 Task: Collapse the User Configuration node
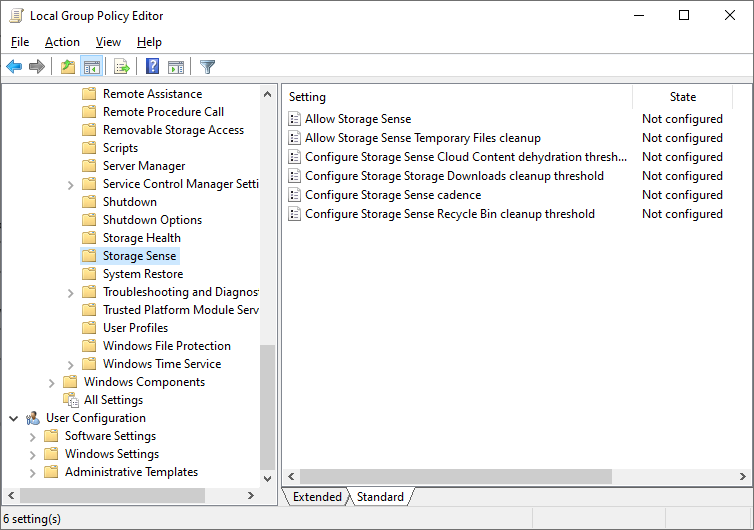pos(13,418)
